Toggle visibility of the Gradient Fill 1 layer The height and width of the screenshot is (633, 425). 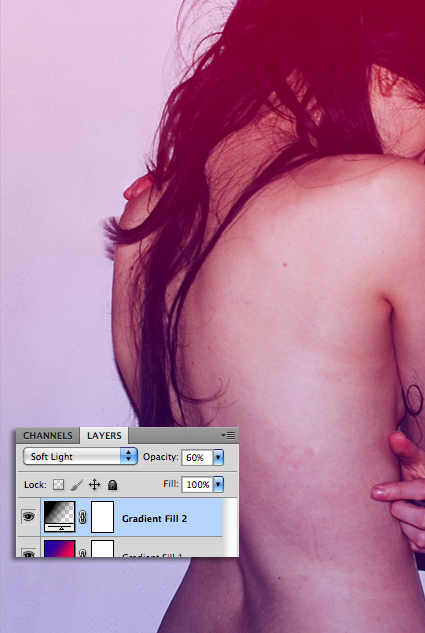tap(28, 554)
